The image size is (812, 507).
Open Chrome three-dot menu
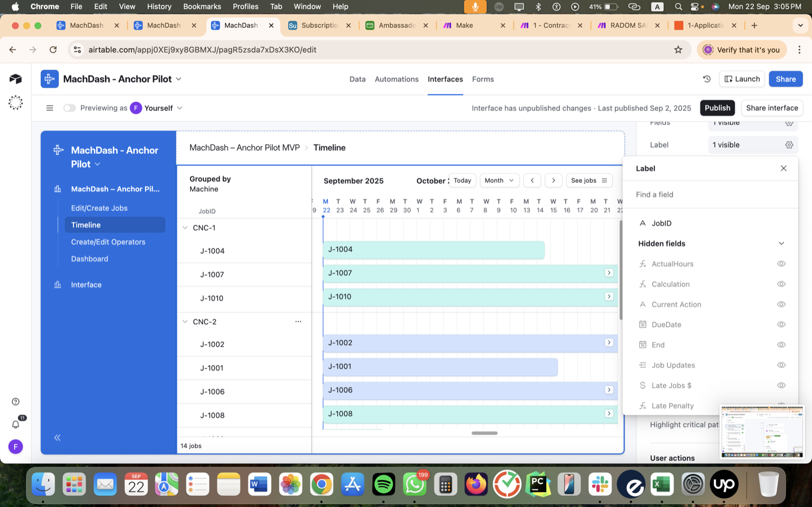tap(800, 50)
